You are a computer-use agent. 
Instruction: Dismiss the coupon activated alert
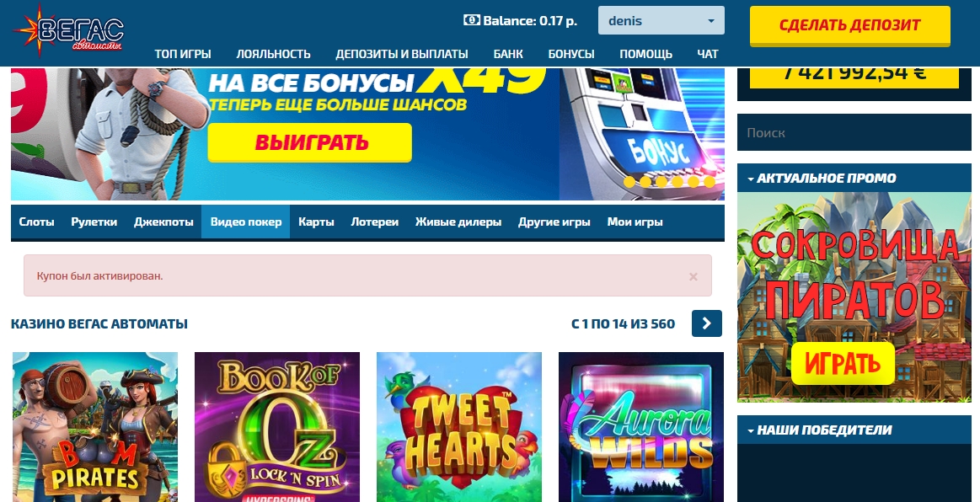[693, 276]
